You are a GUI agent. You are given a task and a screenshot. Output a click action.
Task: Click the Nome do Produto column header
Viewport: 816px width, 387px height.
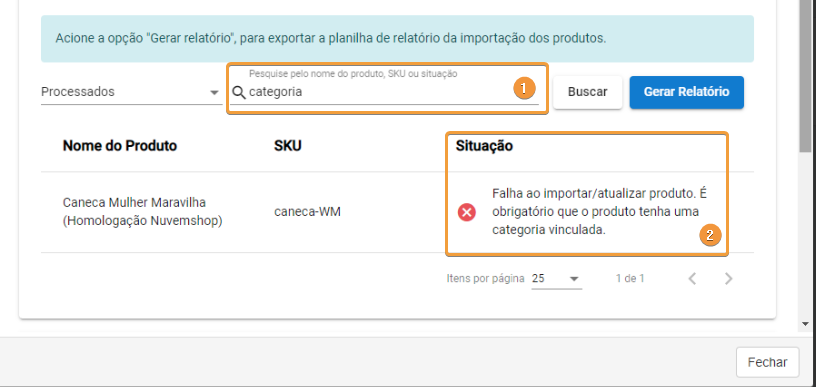[x=120, y=146]
